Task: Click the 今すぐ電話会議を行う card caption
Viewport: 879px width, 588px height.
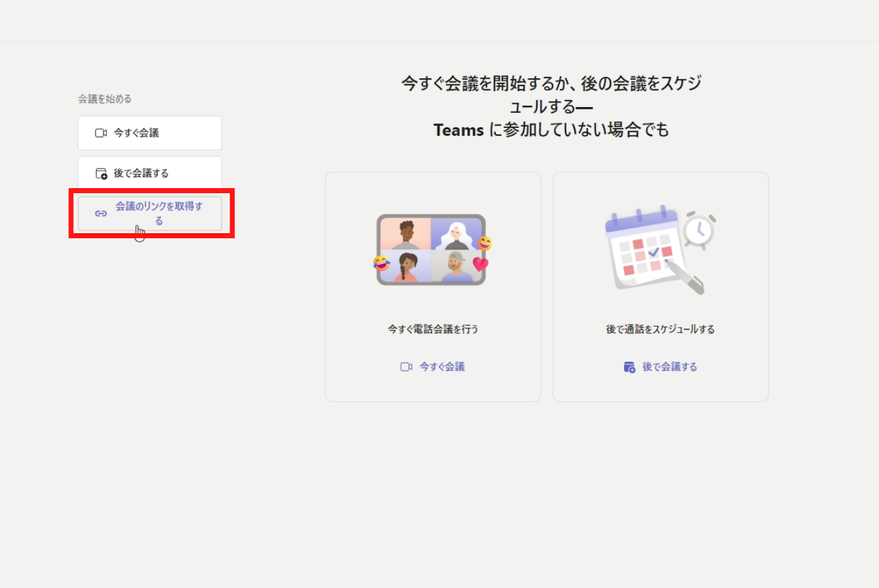Action: [x=433, y=329]
